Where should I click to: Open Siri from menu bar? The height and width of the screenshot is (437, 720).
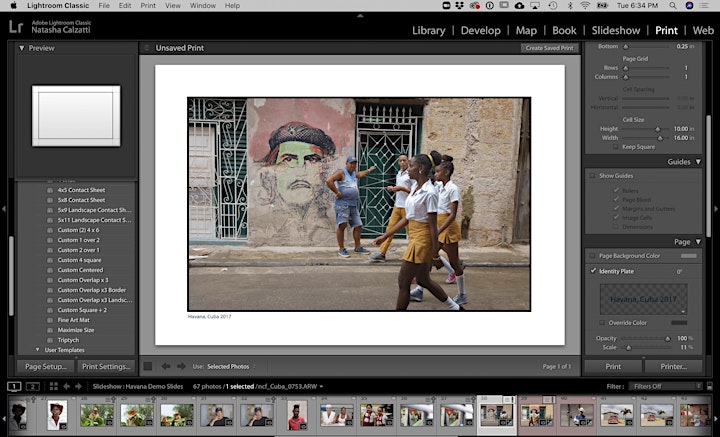pyautogui.click(x=689, y=6)
